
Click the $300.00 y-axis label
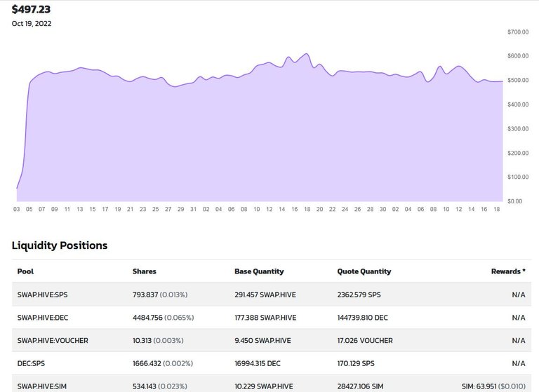tap(518, 129)
